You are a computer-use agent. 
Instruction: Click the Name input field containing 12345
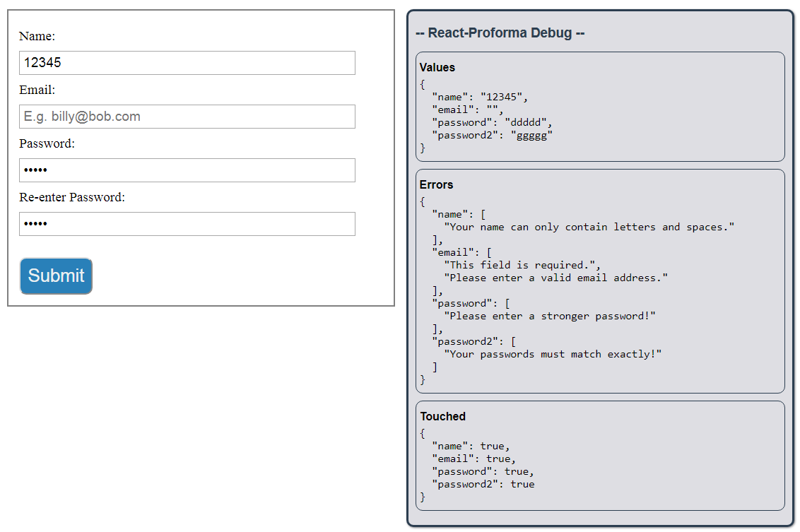[187, 63]
